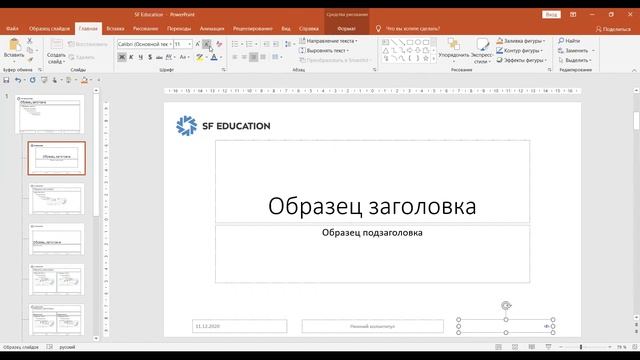Center-align the paragraph text
Image resolution: width=640 pixels, height=360 pixels.
(x=244, y=57)
